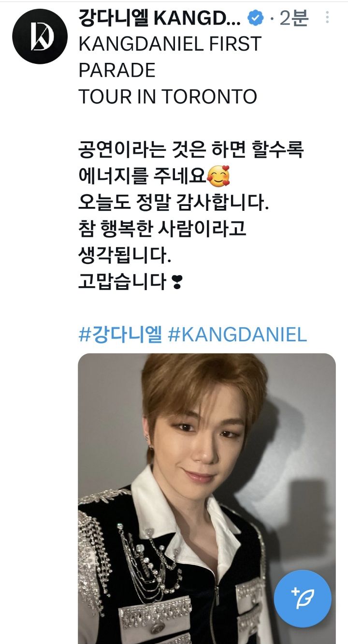This screenshot has width=348, height=644.
Task: Tap the word 고맙습니다
Action: (x=123, y=282)
